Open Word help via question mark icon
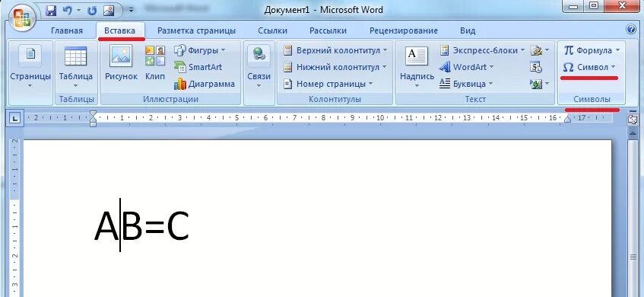 (631, 29)
